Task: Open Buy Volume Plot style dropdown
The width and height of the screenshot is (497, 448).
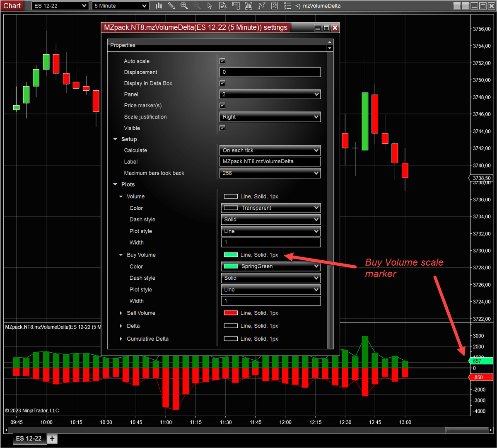Action: 271,290
